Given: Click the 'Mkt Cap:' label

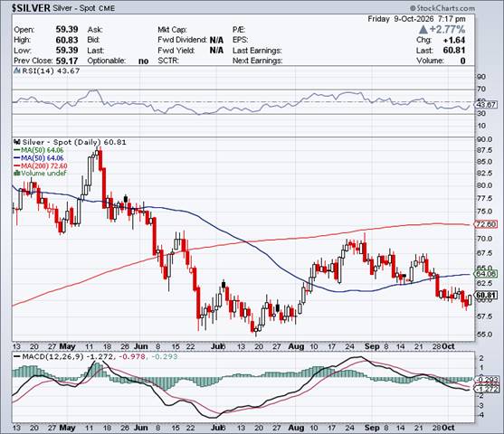Looking at the screenshot, I should tap(172, 30).
